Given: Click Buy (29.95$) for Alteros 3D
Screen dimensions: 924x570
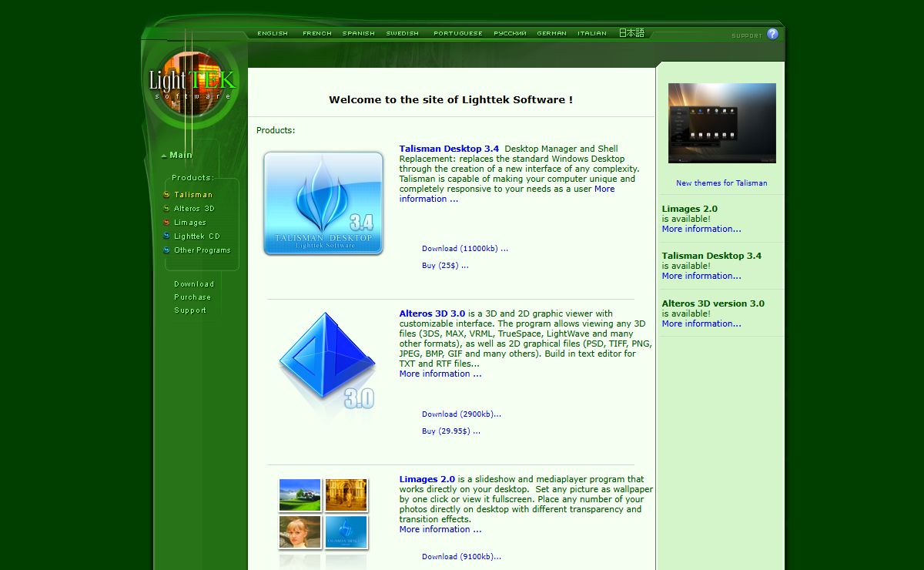Looking at the screenshot, I should 451,431.
